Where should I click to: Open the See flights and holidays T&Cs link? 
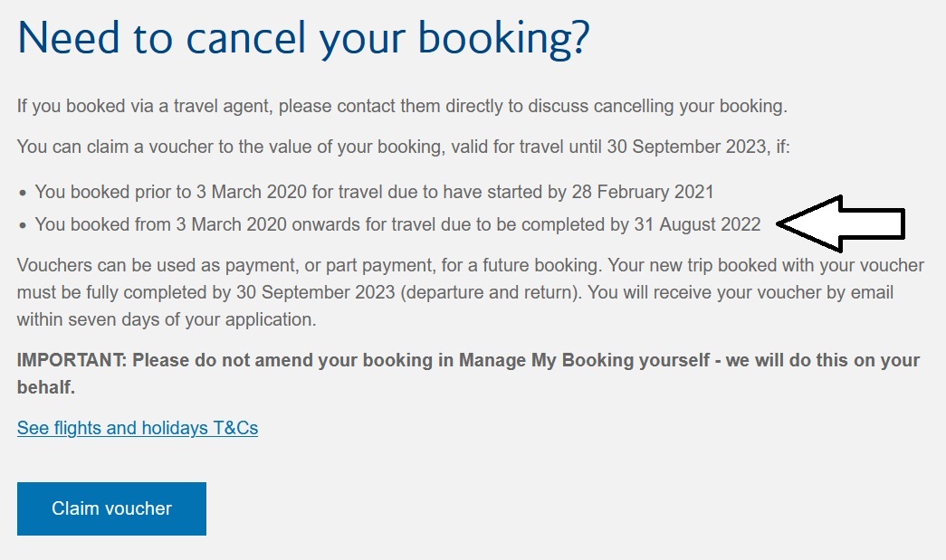(x=138, y=428)
